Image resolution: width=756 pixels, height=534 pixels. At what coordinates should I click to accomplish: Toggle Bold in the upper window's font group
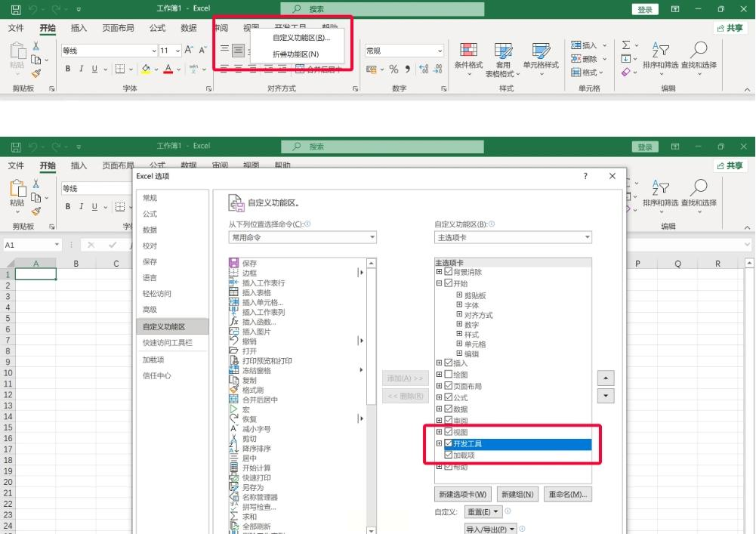(68, 69)
